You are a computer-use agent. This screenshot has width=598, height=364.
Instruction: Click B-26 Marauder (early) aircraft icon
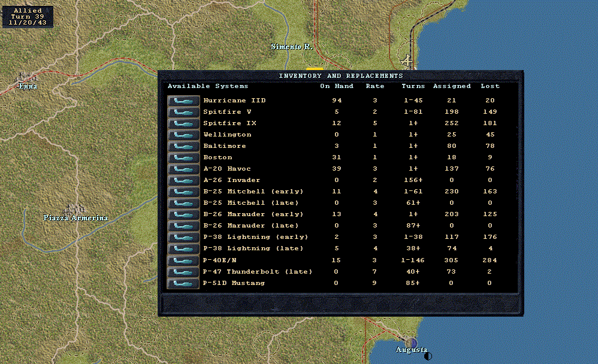183,214
